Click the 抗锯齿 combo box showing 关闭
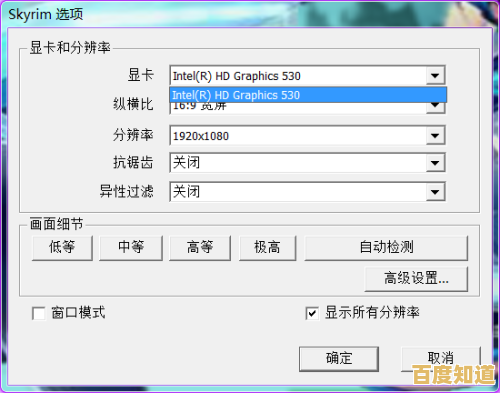The width and height of the screenshot is (500, 393). pos(307,163)
